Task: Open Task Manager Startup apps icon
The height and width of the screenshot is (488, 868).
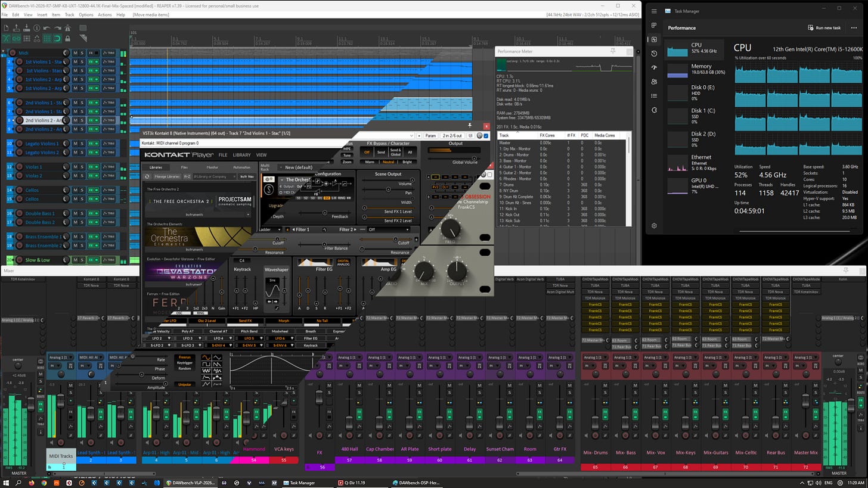Action: pos(654,67)
